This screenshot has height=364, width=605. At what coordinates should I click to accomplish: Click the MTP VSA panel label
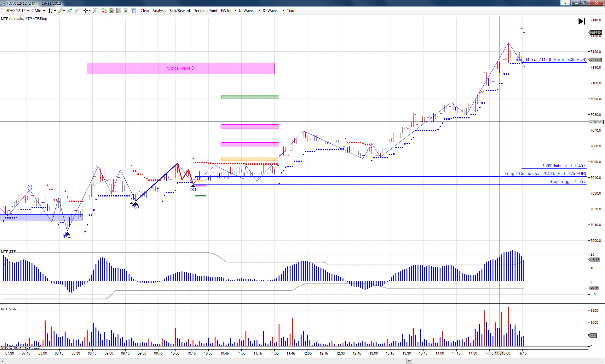(8, 309)
